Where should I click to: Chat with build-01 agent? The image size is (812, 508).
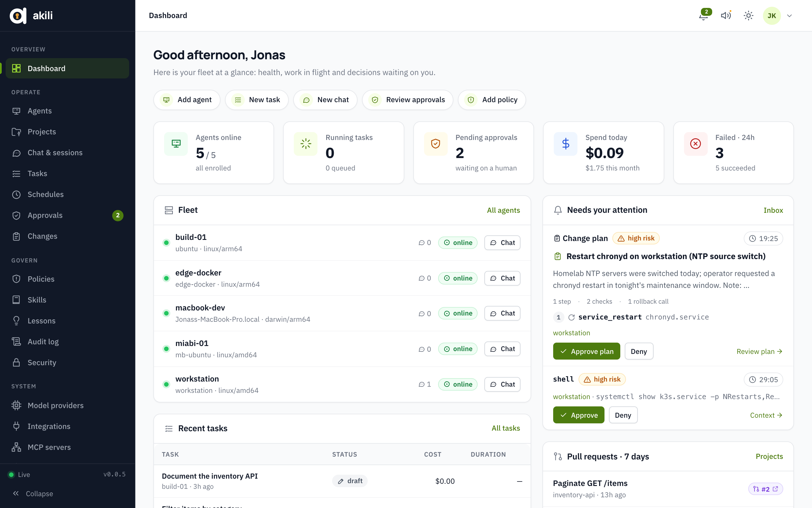[502, 243]
